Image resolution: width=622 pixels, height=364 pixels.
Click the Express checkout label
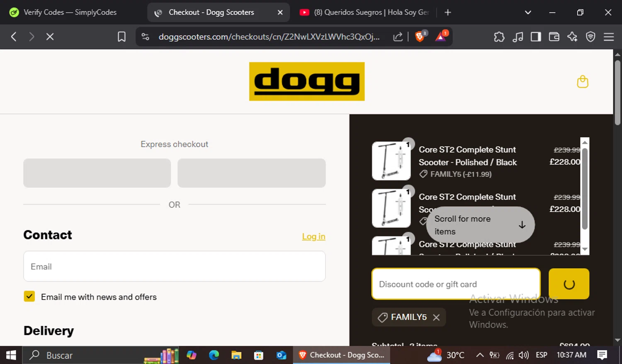click(174, 144)
